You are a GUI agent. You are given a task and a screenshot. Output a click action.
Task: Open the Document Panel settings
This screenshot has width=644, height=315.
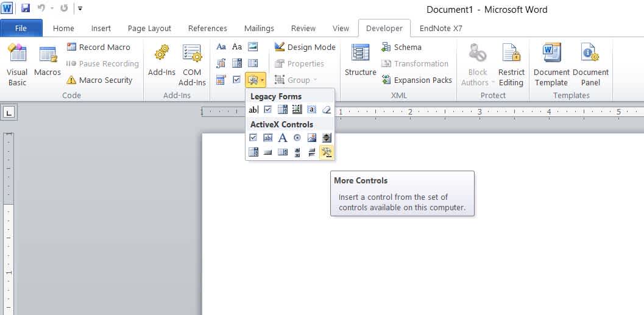[x=590, y=65]
